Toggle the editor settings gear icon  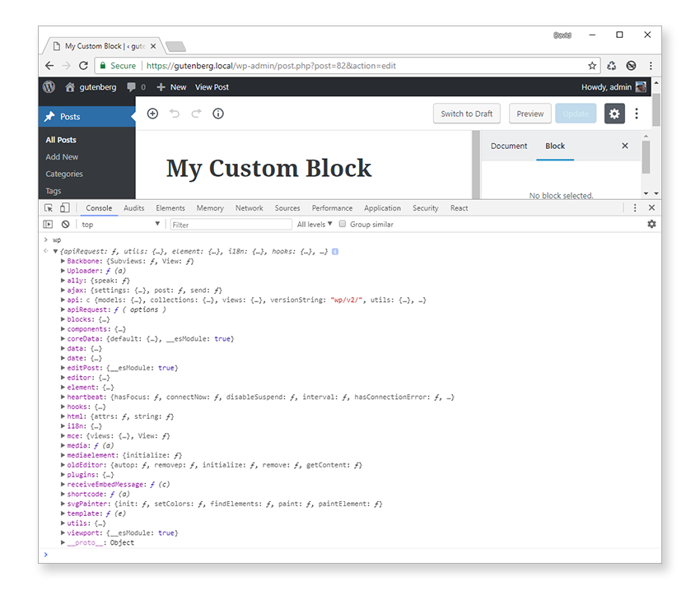[614, 114]
